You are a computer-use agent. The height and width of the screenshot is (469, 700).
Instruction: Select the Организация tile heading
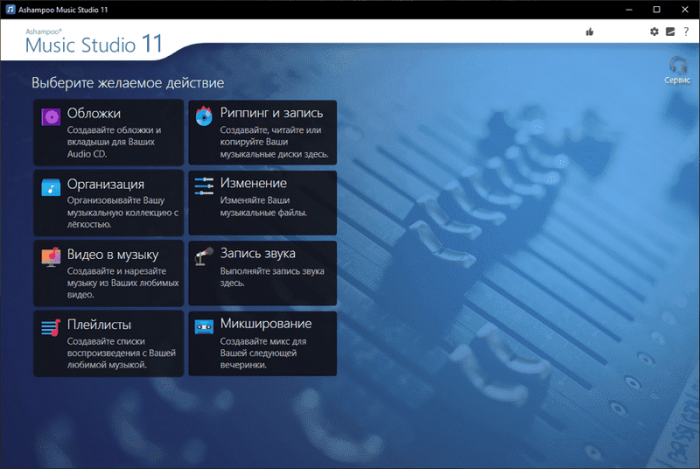tap(106, 184)
